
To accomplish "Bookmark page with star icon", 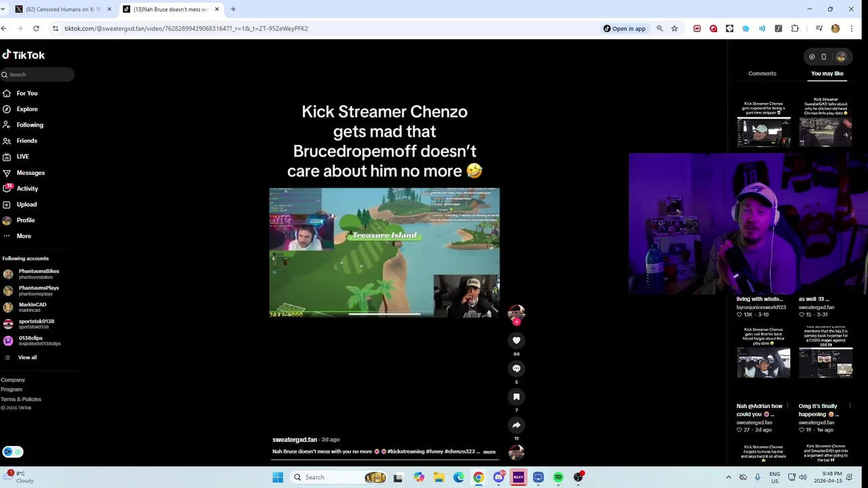I will pos(674,28).
